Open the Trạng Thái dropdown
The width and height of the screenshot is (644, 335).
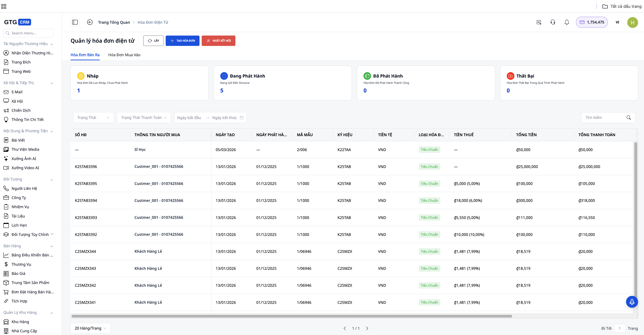[x=93, y=118]
